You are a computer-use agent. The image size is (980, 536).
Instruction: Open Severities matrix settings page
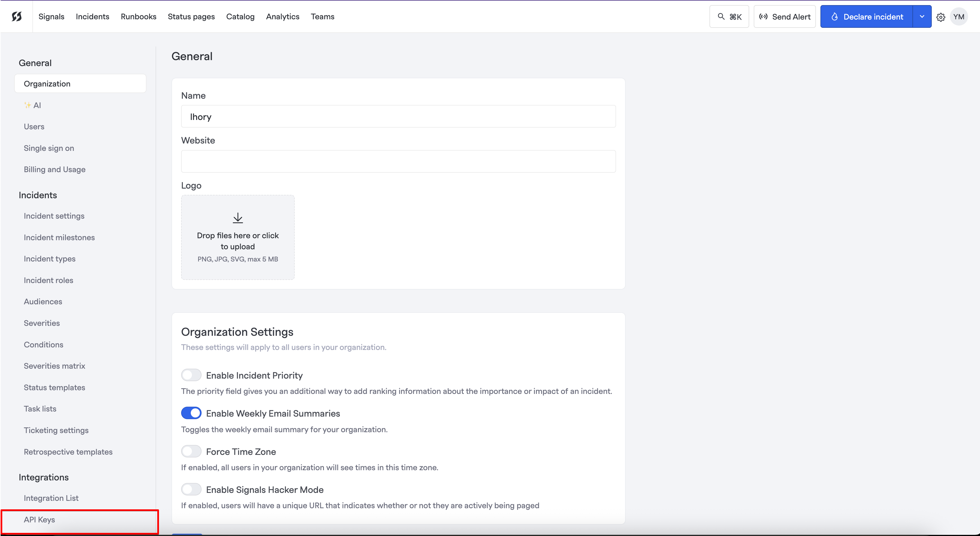(55, 366)
